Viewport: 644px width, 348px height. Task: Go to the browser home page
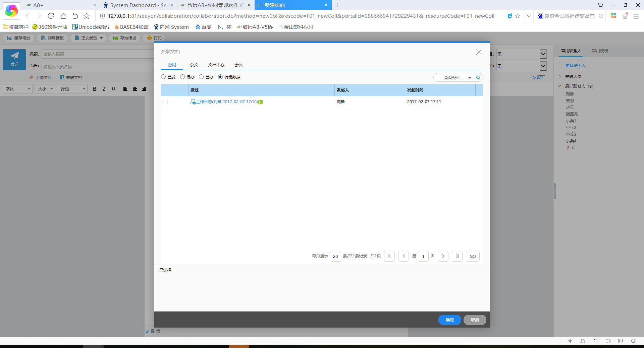[63, 16]
